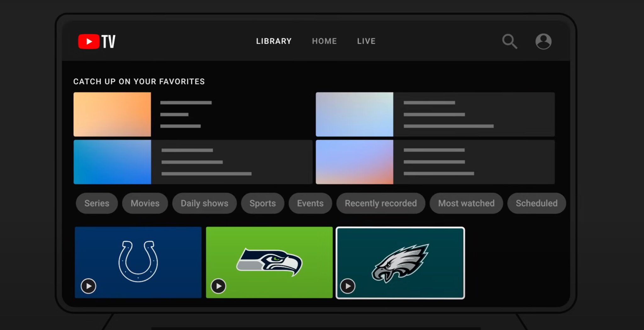
Task: Select the highlighted Eagles team card
Action: click(400, 263)
